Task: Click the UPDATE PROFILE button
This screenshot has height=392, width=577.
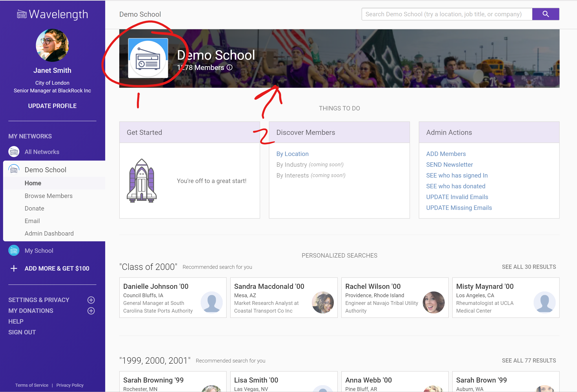Action: pos(52,106)
